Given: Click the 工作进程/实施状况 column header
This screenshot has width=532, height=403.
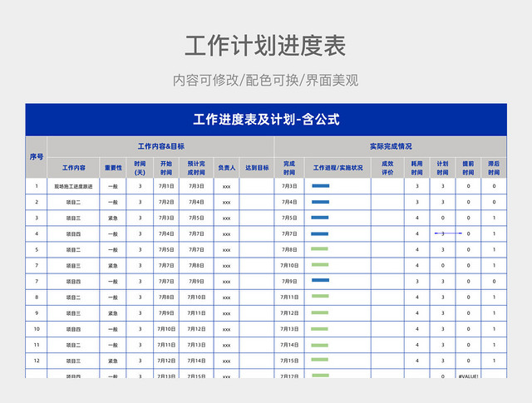Looking at the screenshot, I should 337,168.
